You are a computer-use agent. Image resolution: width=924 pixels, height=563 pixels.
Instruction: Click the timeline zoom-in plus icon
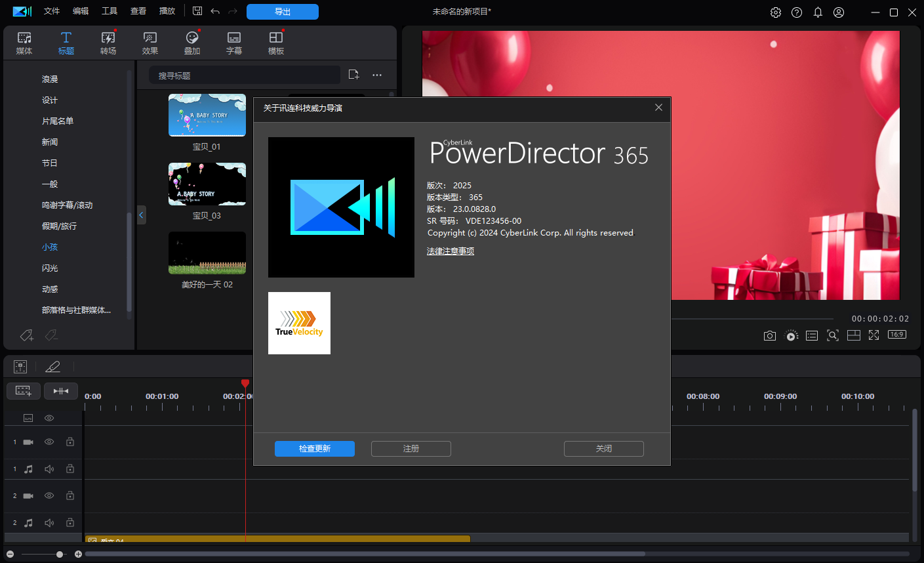tap(78, 554)
